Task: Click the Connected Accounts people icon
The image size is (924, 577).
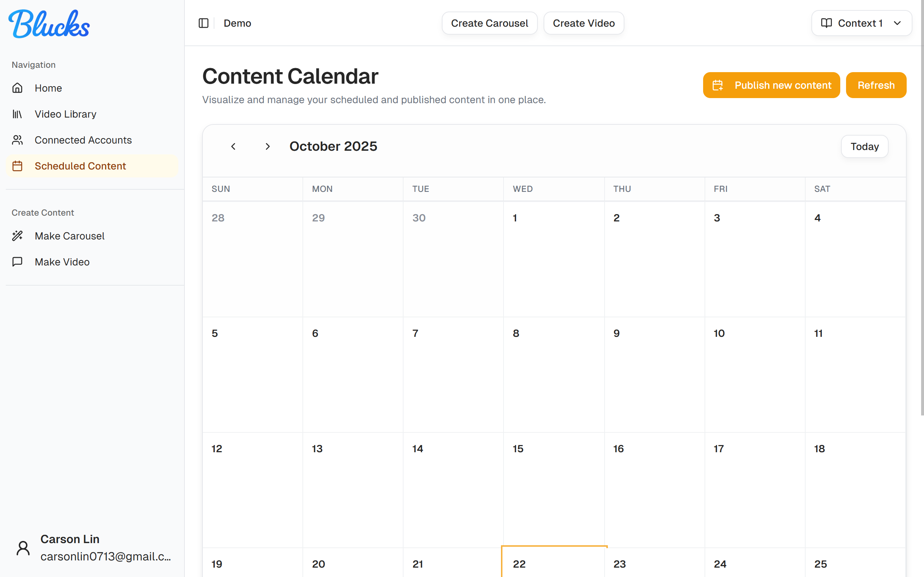Action: (17, 140)
